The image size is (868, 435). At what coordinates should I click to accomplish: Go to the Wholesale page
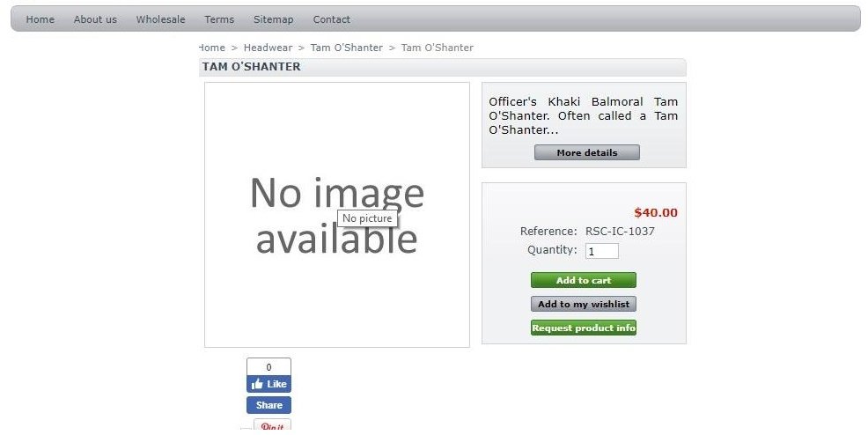160,19
